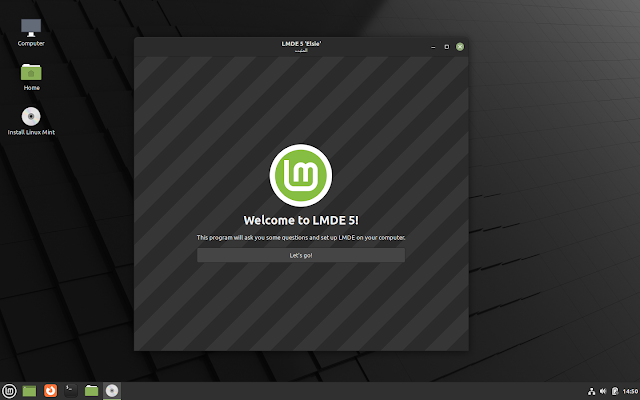
Task: Click the text 'This program will ask you some questions'
Action: pyautogui.click(x=252, y=238)
